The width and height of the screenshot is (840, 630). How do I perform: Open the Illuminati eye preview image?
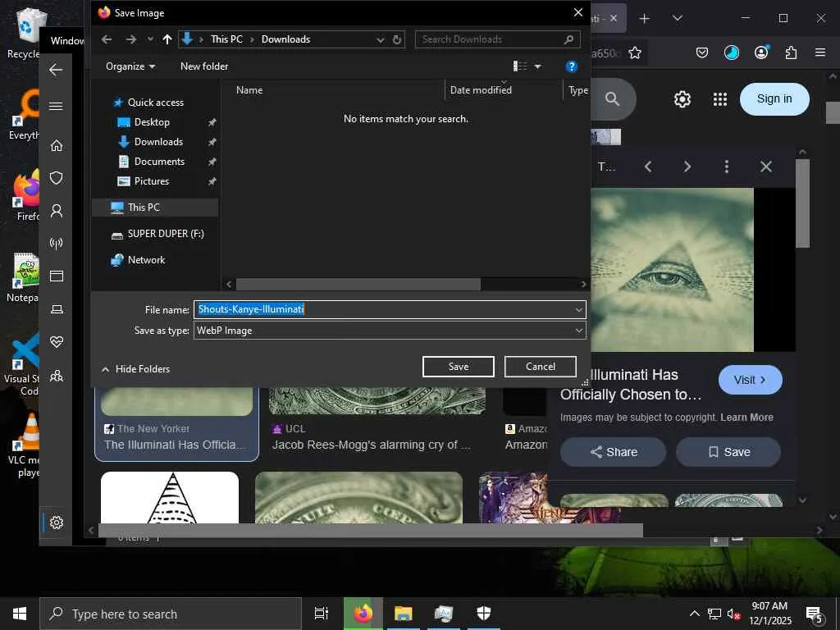point(673,269)
